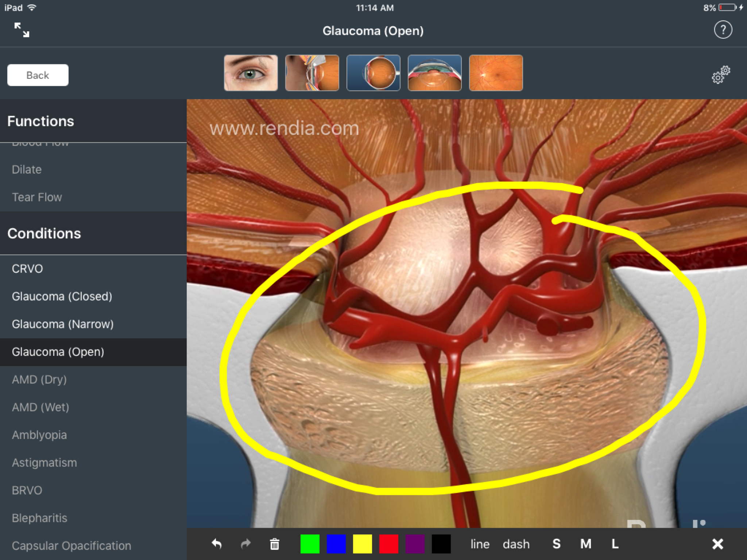747x560 pixels.
Task: Choose the eyeball cross-section thumbnail
Action: tap(373, 73)
